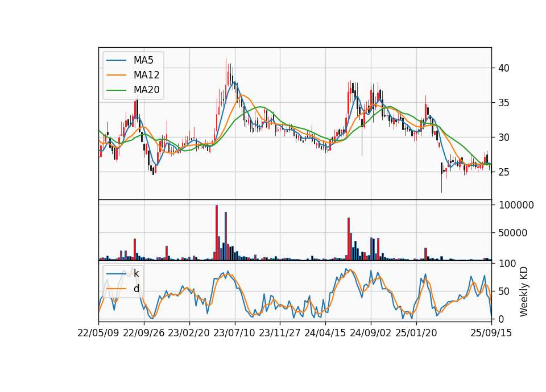Screen dimensions: 546x392
Task: Click the price axis value 25
Action: coord(504,172)
